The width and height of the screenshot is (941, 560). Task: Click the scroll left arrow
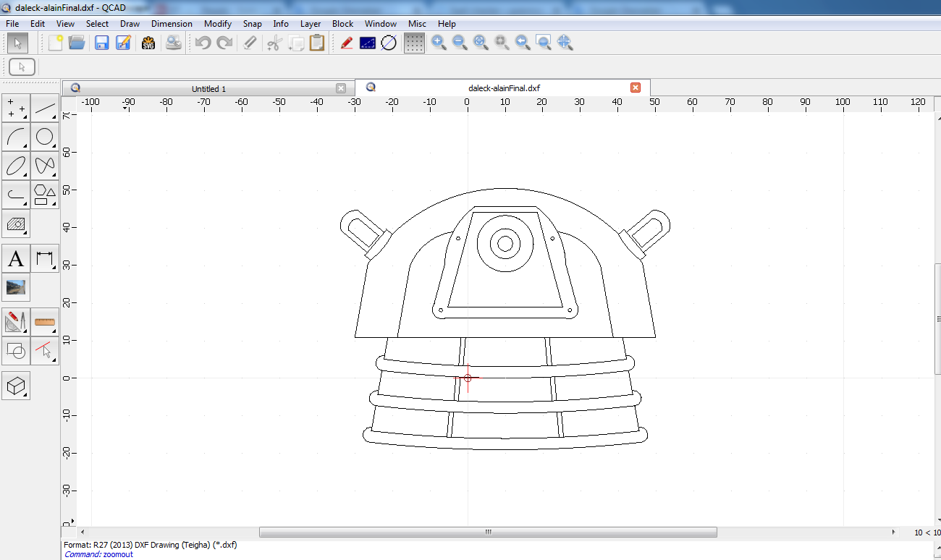point(82,532)
